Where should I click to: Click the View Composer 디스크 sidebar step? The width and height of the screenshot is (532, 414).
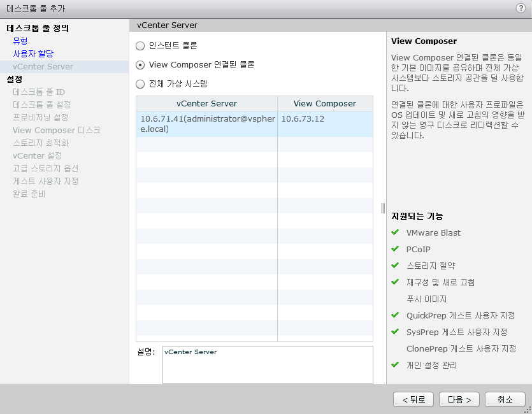click(56, 130)
